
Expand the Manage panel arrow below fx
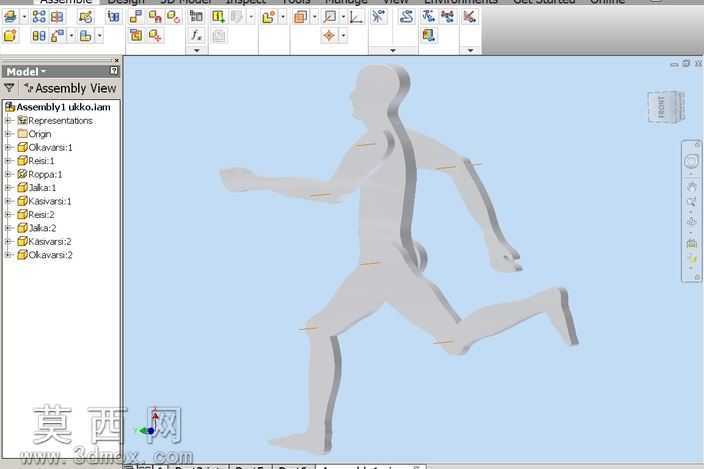point(197,50)
